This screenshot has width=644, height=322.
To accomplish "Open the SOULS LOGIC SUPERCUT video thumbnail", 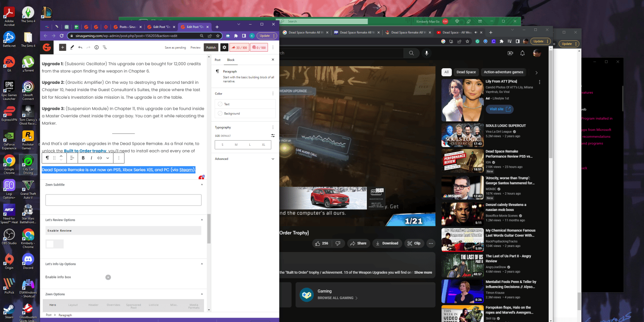I will coord(462,135).
